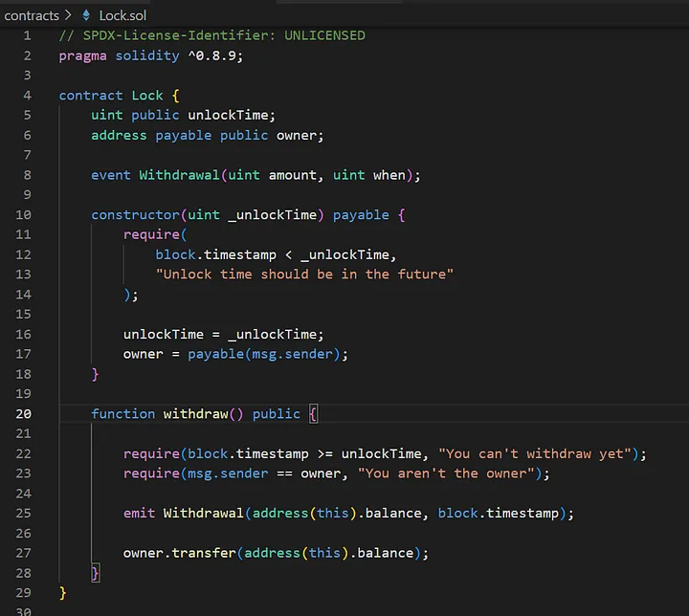The image size is (689, 616).
Task: Click the emit keyword on line 25
Action: point(139,513)
